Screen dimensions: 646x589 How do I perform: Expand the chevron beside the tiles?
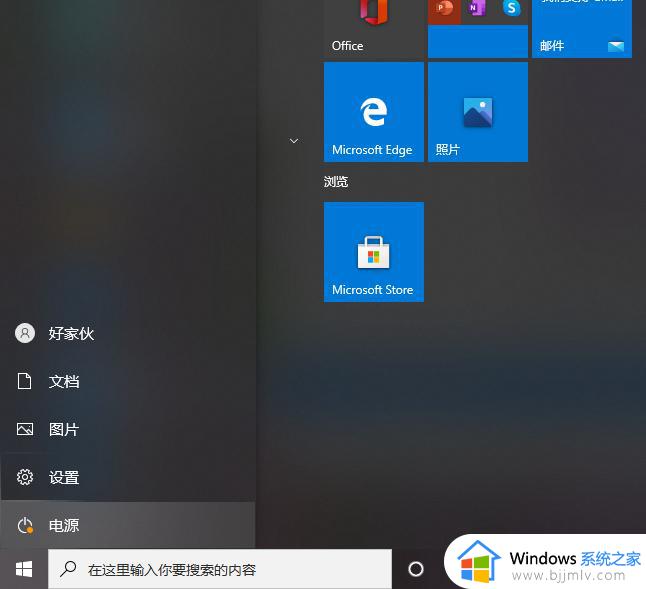[x=294, y=141]
